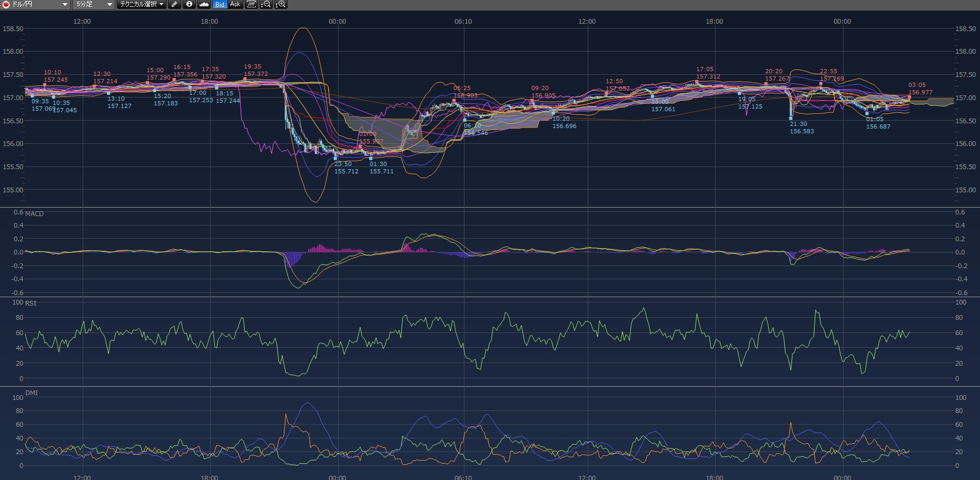Click the Japan flag currency icon
The width and height of the screenshot is (980, 480).
(x=6, y=4)
